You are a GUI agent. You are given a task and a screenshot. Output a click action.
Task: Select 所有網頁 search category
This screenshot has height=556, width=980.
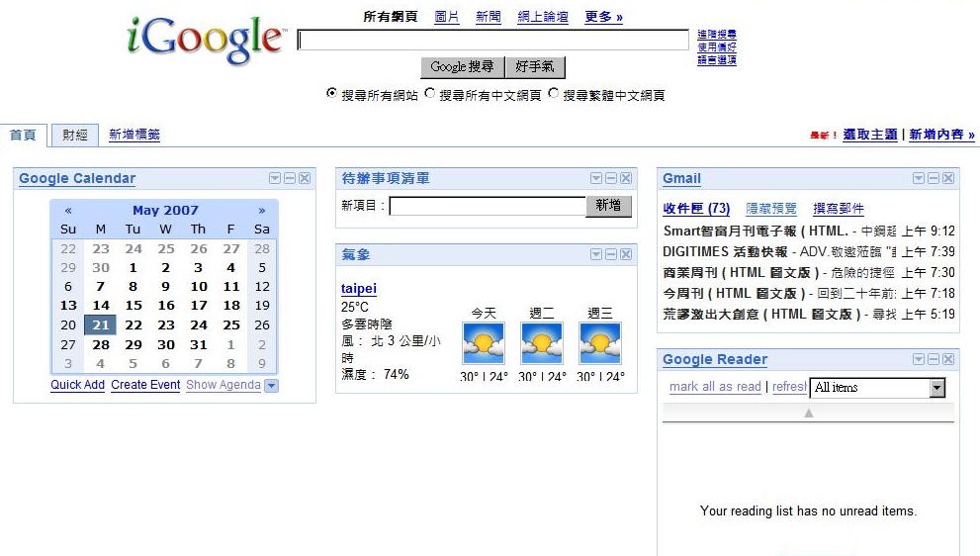[x=391, y=17]
